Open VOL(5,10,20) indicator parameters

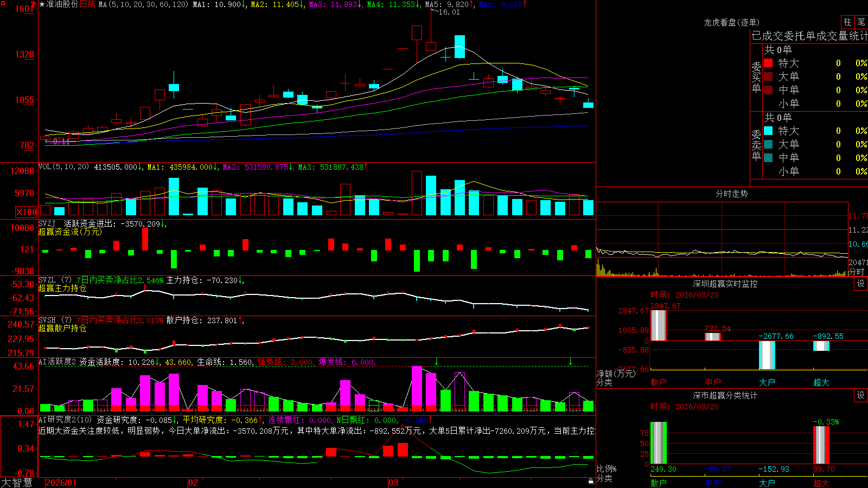coord(64,166)
